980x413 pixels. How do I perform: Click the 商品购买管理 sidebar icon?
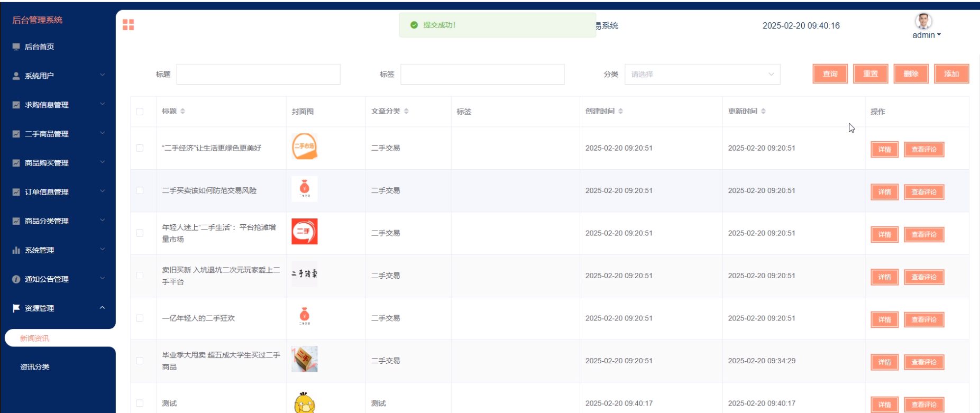[16, 163]
